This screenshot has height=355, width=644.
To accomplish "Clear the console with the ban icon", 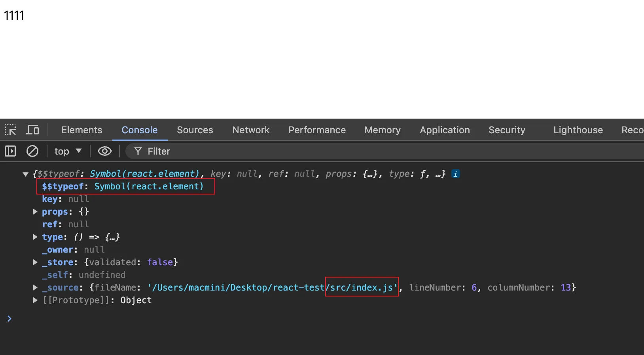I will [32, 151].
